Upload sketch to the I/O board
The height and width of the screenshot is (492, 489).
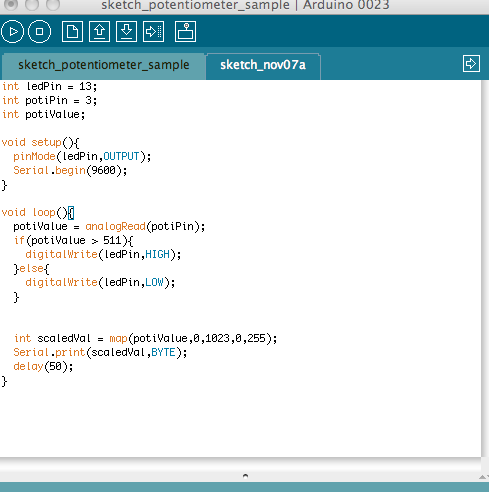pos(153,32)
